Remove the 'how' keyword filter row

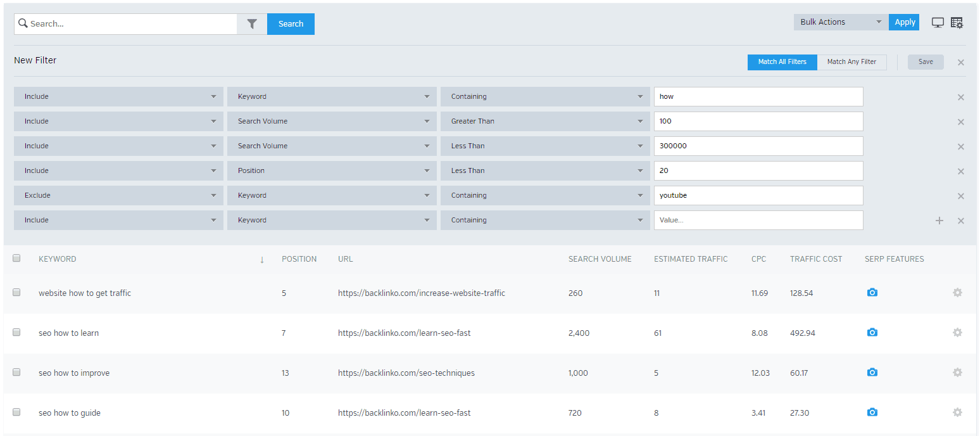[x=961, y=97]
